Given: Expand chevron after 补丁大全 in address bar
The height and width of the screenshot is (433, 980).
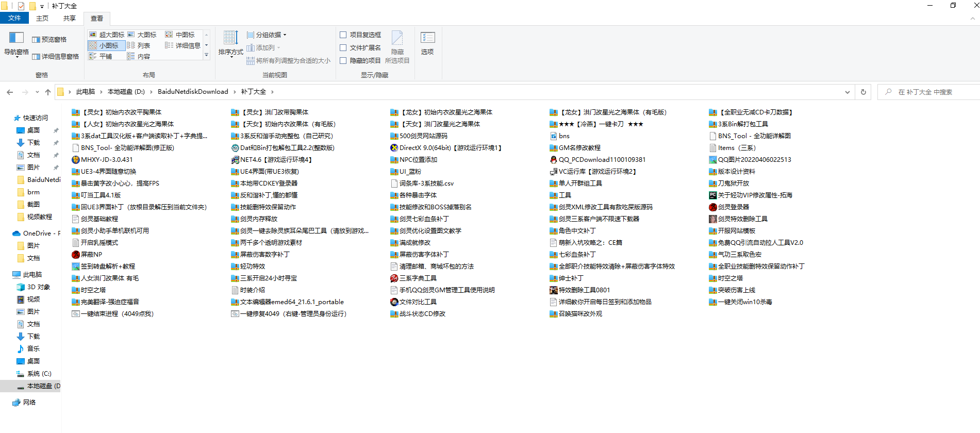Looking at the screenshot, I should (272, 92).
